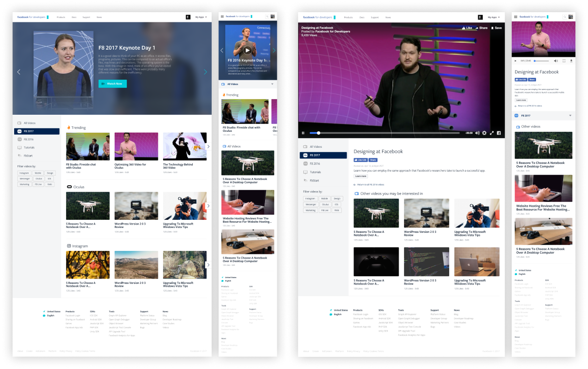Click the download icon in the mobile video player

(x=571, y=61)
